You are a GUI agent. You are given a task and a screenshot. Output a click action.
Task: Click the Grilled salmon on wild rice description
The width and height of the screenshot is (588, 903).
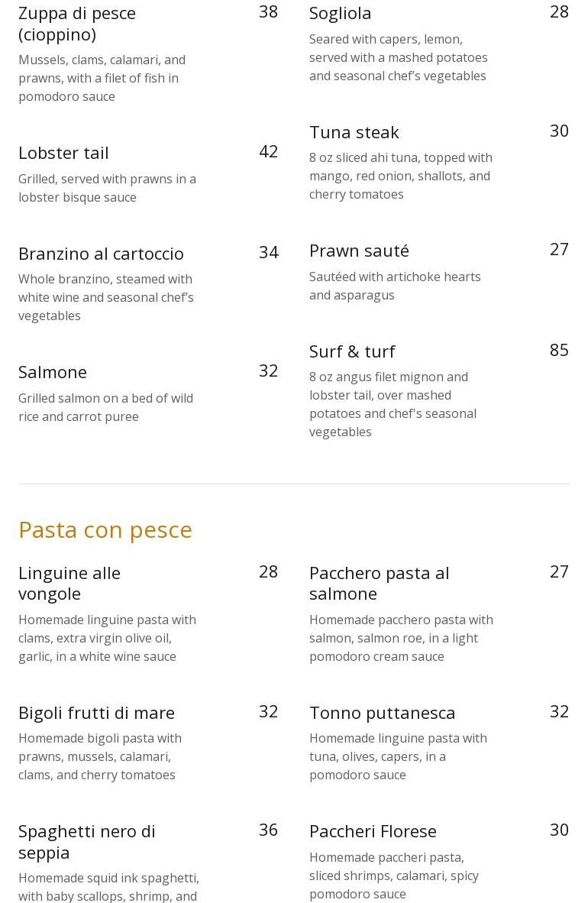point(105,407)
